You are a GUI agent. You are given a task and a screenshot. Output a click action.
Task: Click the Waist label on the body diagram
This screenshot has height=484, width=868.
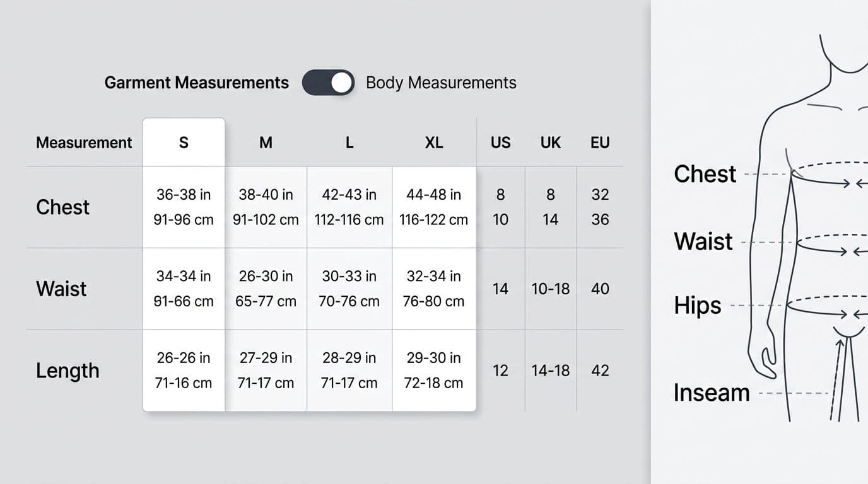(702, 241)
